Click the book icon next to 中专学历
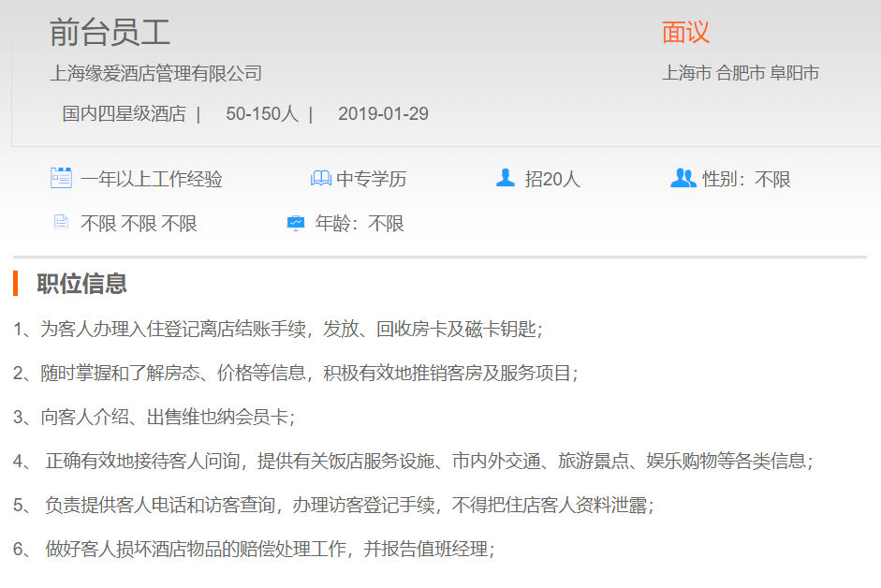 coord(320,178)
